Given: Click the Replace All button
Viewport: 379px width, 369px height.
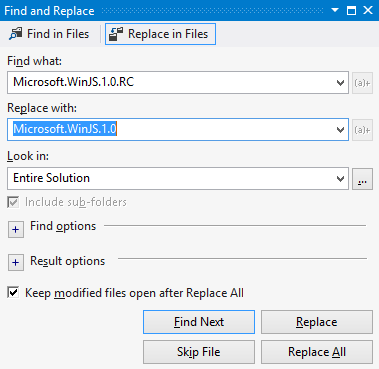Looking at the screenshot, I should point(317,352).
